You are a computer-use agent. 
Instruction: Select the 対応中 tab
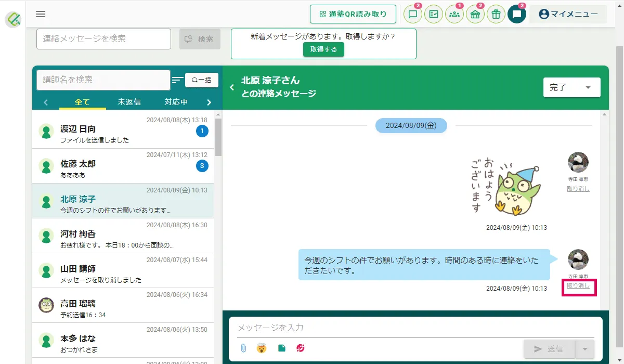(x=176, y=102)
